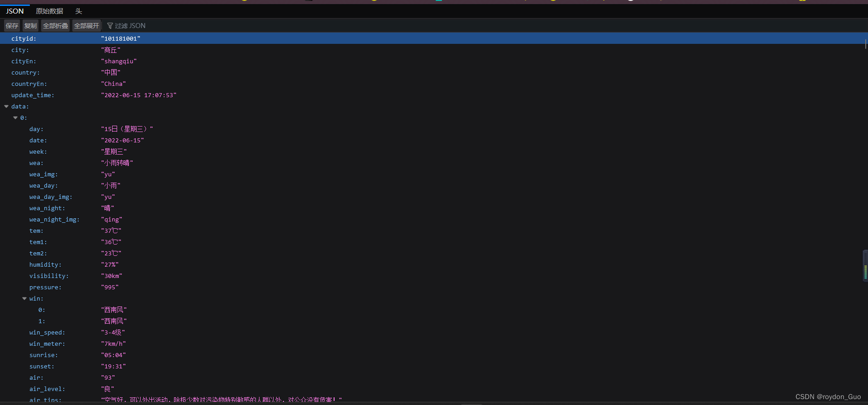Click the value "3-4级"
This screenshot has width=868, height=405.
[113, 332]
